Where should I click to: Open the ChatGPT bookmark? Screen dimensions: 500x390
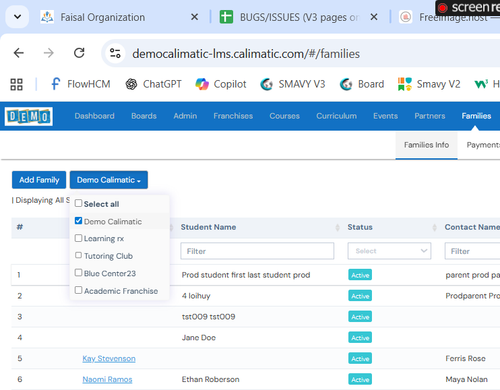(154, 84)
